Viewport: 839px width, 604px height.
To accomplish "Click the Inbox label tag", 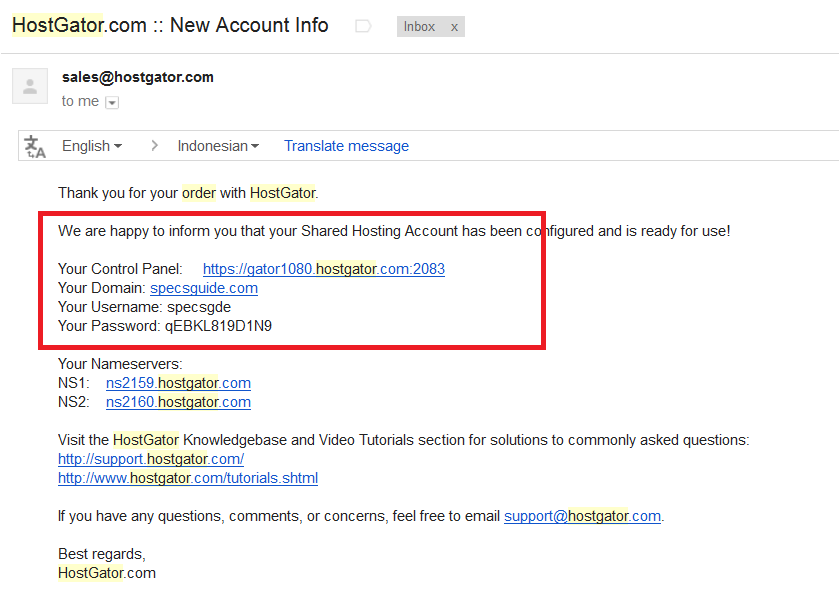I will [x=420, y=27].
